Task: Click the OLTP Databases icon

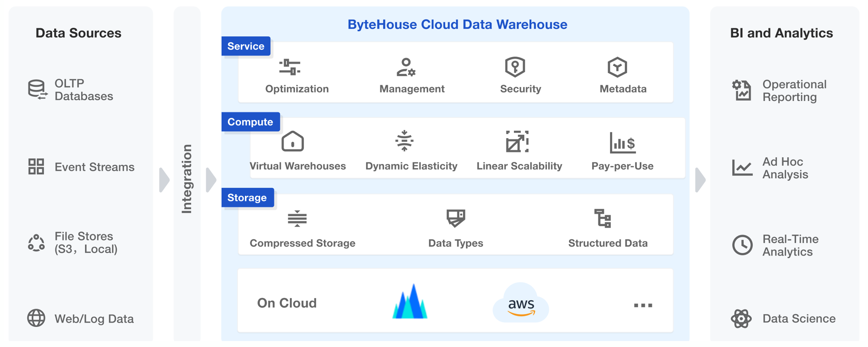Action: 38,90
